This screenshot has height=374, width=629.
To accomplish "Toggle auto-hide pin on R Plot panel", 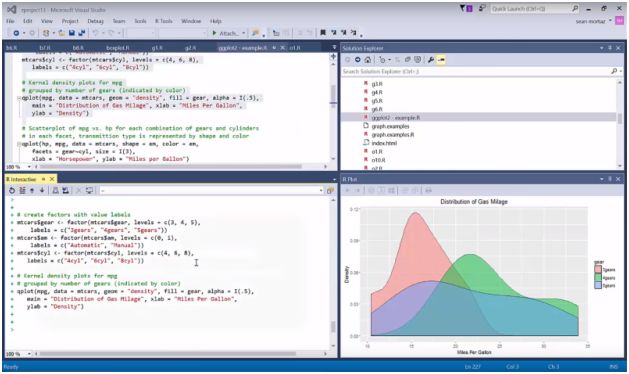I will [610, 179].
